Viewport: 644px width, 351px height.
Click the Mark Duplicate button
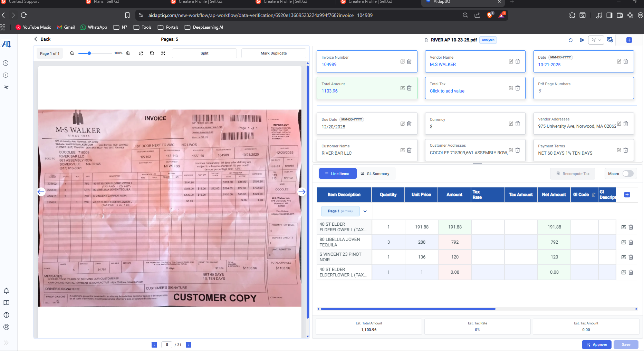[x=273, y=53]
